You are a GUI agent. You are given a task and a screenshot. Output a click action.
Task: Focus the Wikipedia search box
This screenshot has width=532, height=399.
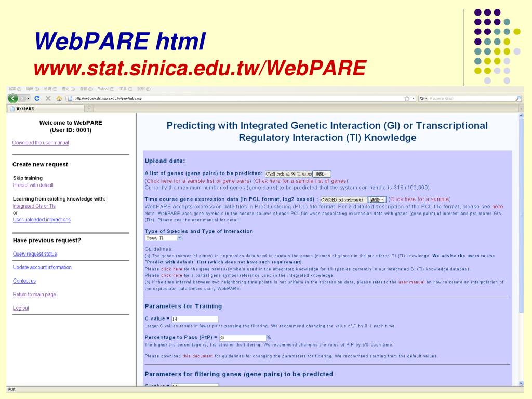[472, 98]
